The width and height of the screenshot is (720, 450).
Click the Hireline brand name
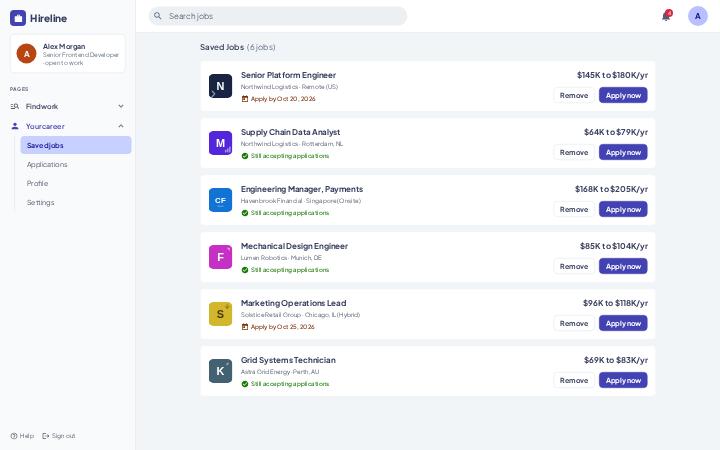pyautogui.click(x=48, y=18)
